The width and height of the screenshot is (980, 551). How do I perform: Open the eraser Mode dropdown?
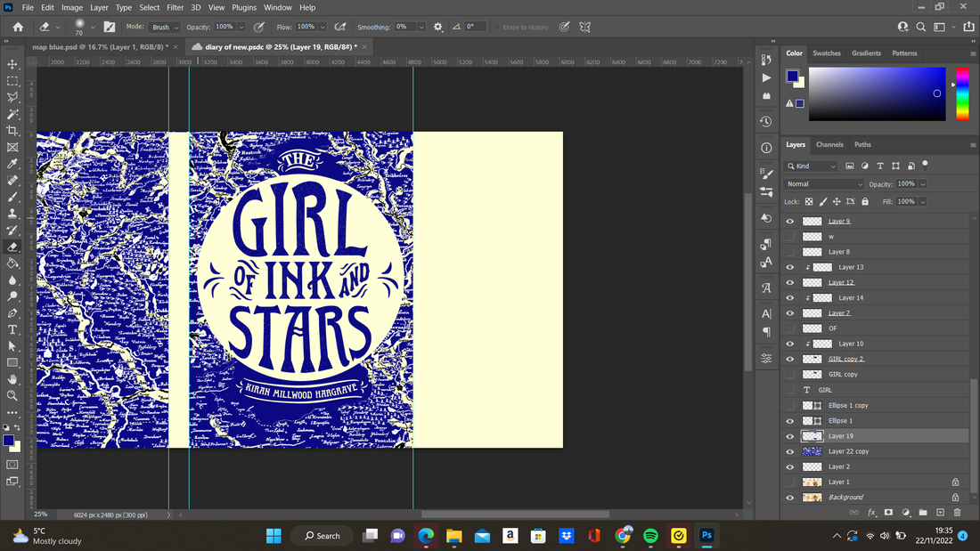165,27
